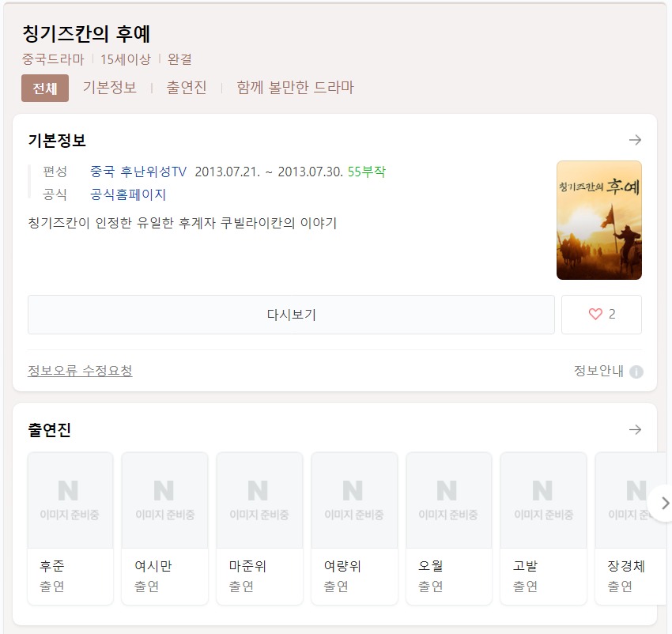The width and height of the screenshot is (672, 634).
Task: Open cast card for 마준위
Action: pos(260,528)
